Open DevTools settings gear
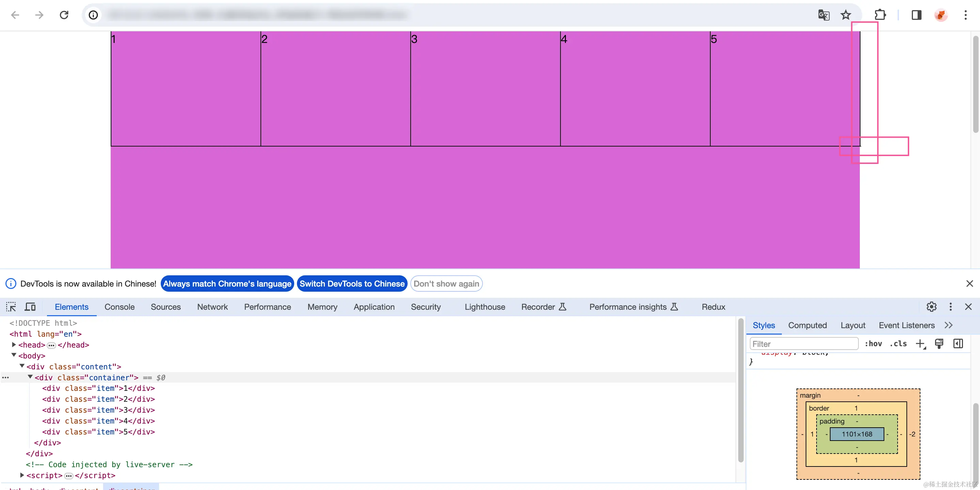 [931, 307]
